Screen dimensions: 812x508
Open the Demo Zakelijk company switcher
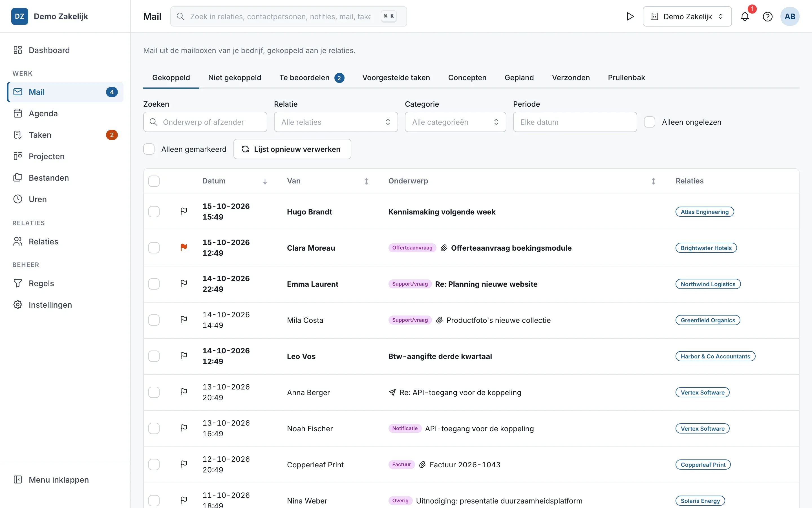click(687, 16)
